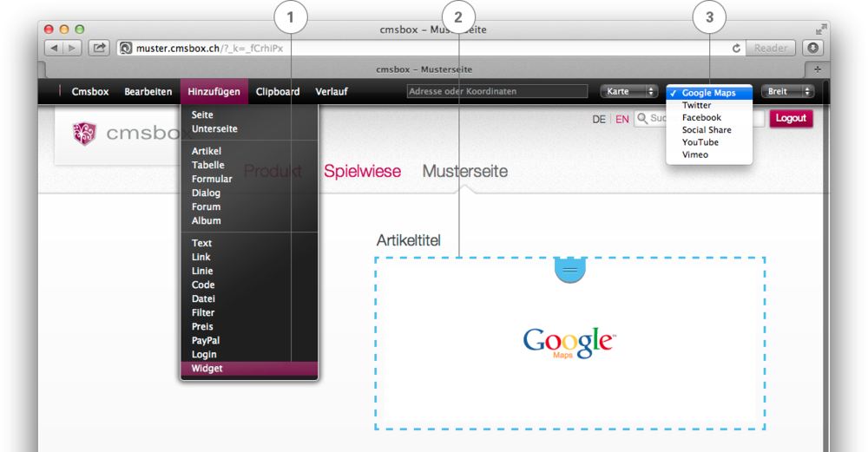Click the cmsbox shield logo
Image resolution: width=868 pixels, height=452 pixels.
[x=84, y=134]
